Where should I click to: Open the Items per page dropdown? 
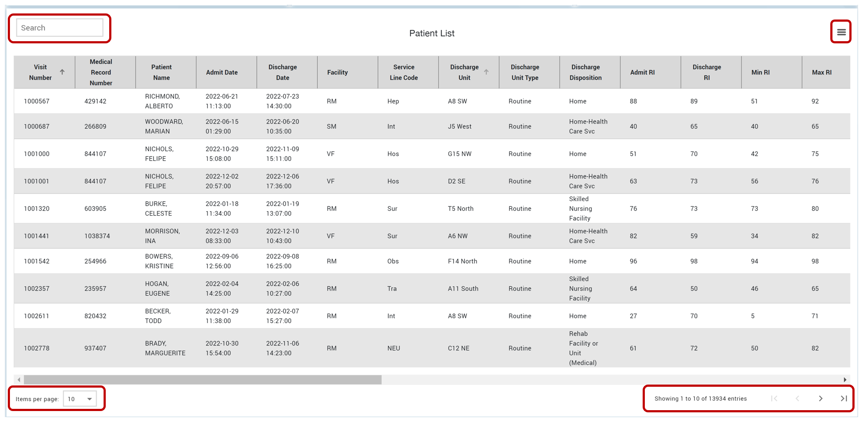[x=80, y=399]
